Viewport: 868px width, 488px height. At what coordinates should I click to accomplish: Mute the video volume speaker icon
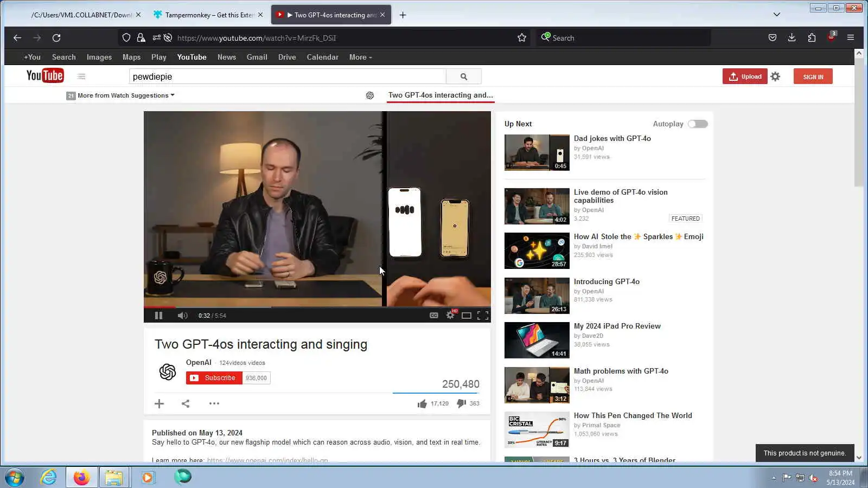click(x=182, y=316)
